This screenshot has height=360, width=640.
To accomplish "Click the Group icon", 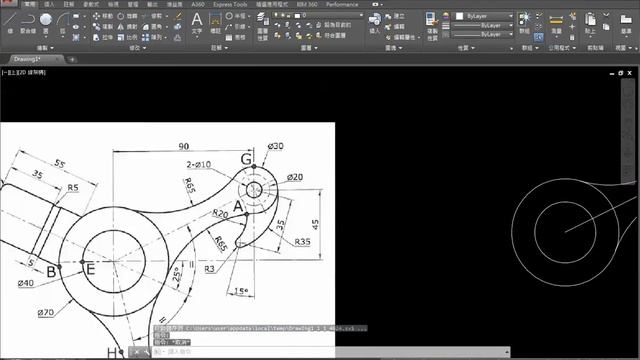I will pyautogui.click(x=524, y=19).
